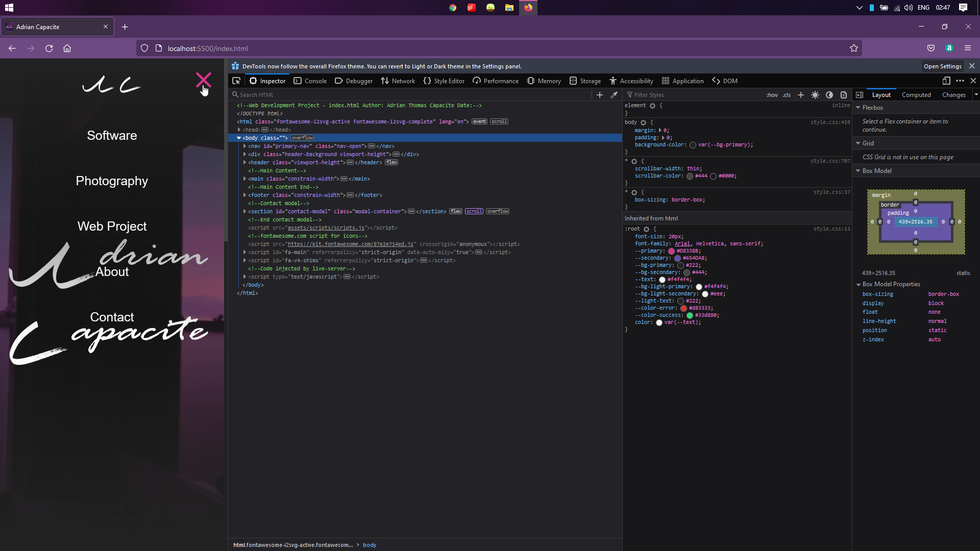Click the Web Project navigation link

click(112, 226)
